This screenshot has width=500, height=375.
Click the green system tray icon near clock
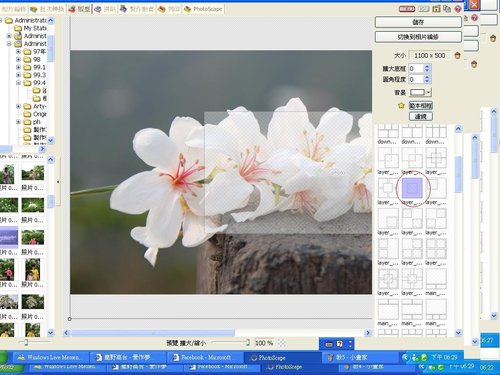pyautogui.click(x=424, y=358)
